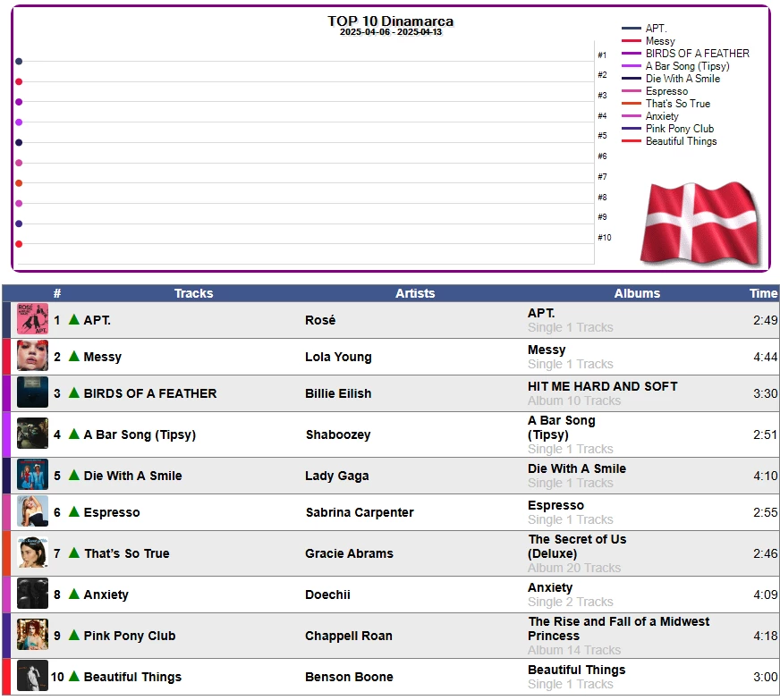Open artist Sabrina Carpenter
Viewport: 780px width, 700px height.
click(360, 512)
